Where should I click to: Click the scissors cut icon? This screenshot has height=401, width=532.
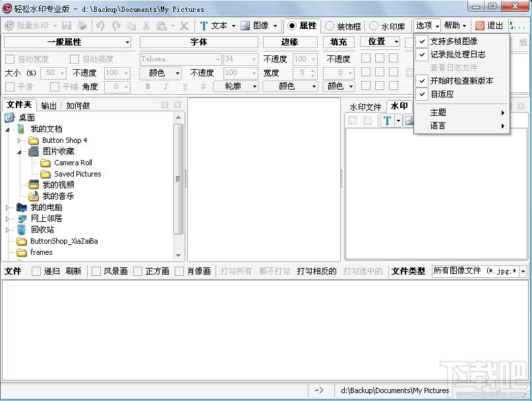[x=146, y=26]
